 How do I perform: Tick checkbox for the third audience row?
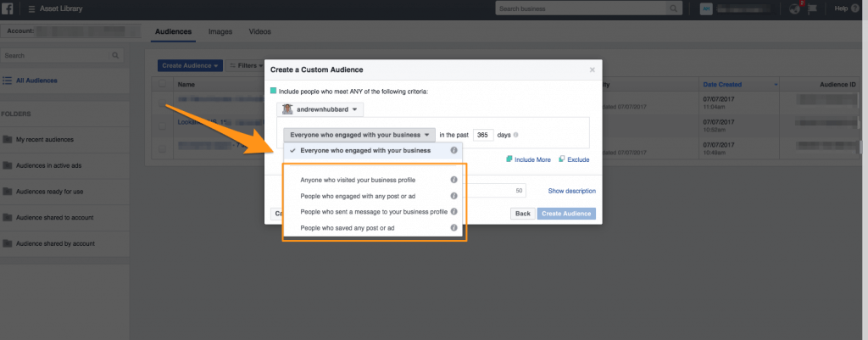point(162,149)
